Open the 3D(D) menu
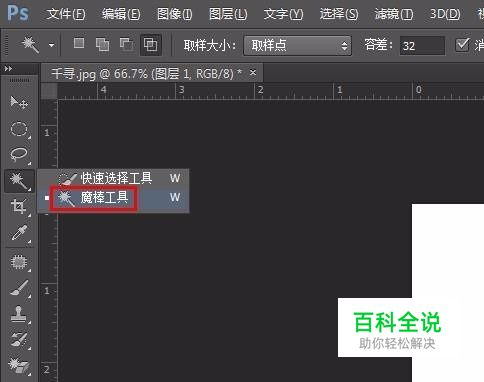The height and width of the screenshot is (382, 484). point(445,14)
